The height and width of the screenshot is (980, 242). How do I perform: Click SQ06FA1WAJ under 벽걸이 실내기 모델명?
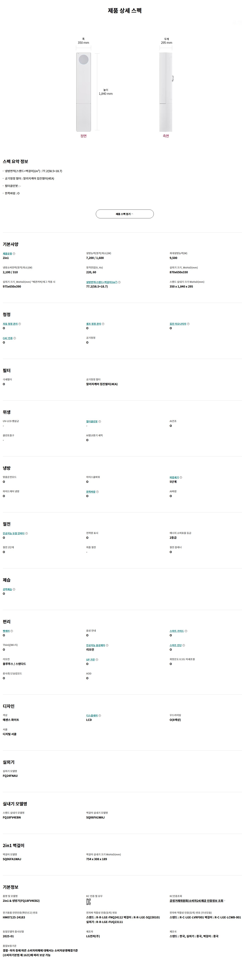pyautogui.click(x=95, y=818)
